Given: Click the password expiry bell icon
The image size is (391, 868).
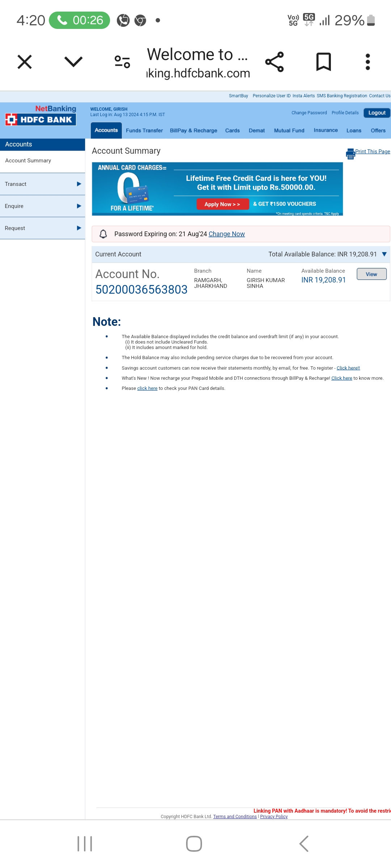Looking at the screenshot, I should [x=103, y=234].
